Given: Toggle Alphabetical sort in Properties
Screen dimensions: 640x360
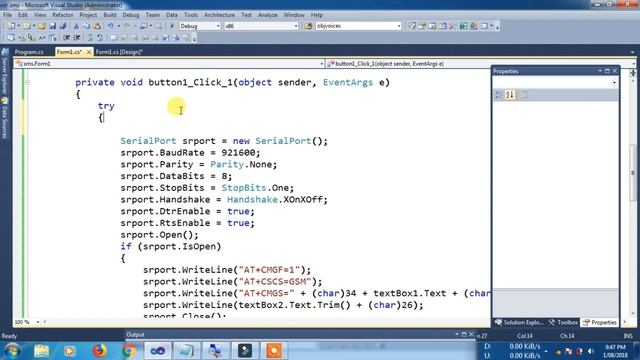Looking at the screenshot, I should 509,95.
